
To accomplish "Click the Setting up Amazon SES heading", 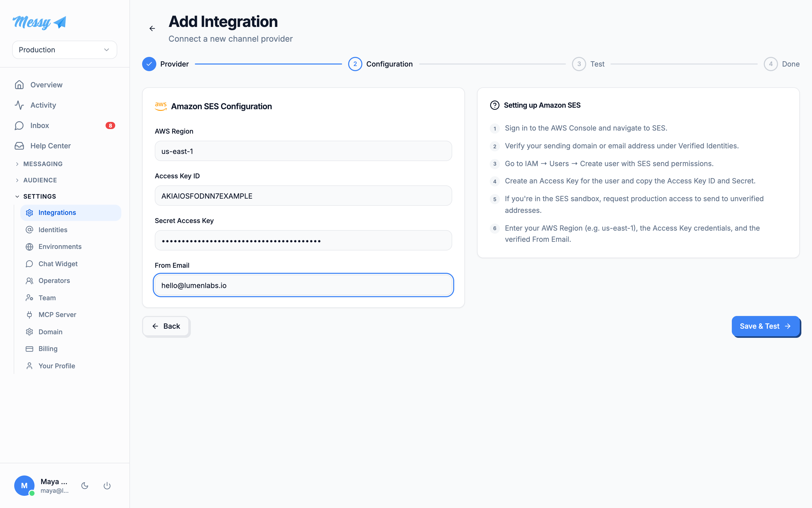I will pos(542,105).
